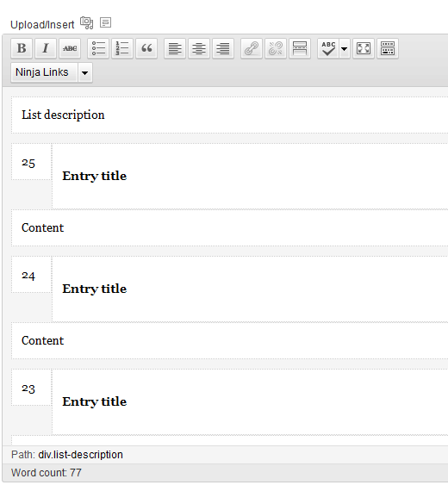
Task: Show kitchen sink toolbar toggle
Action: click(388, 48)
